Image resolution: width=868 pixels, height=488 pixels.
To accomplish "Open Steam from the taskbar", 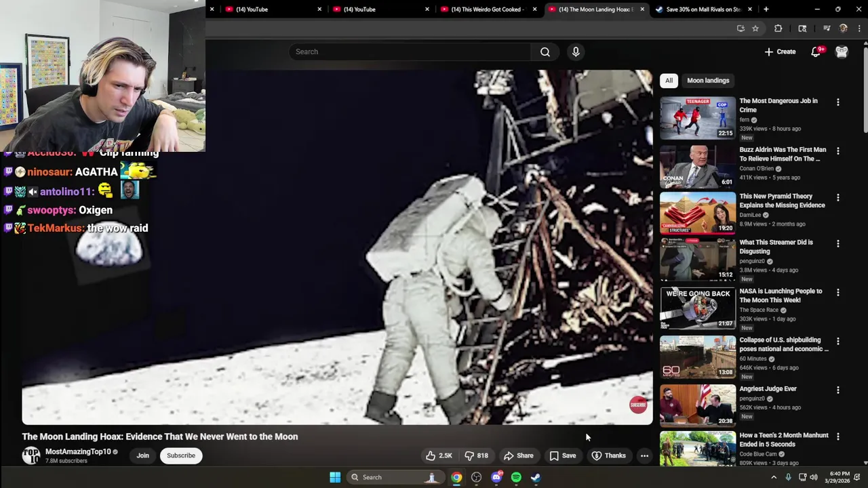I will click(536, 477).
